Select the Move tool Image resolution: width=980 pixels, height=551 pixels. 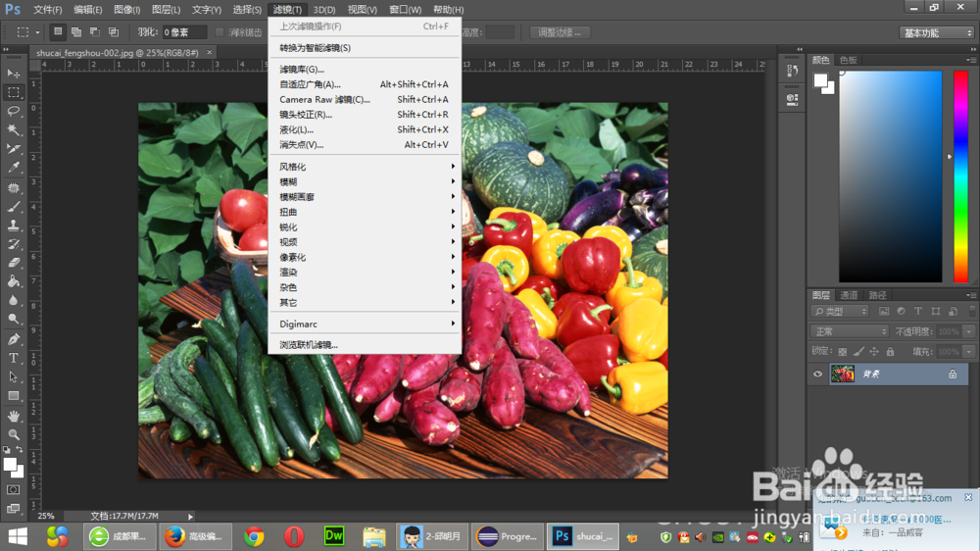point(13,74)
